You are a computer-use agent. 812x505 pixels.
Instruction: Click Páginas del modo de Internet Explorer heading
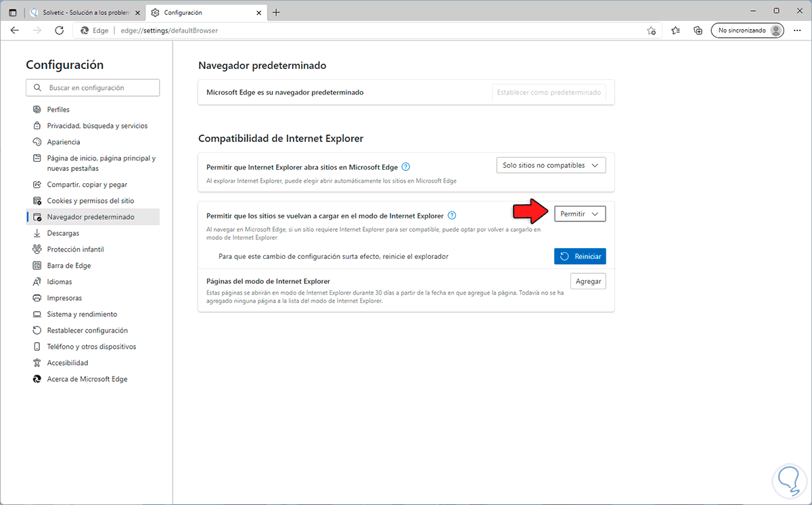[x=268, y=281]
